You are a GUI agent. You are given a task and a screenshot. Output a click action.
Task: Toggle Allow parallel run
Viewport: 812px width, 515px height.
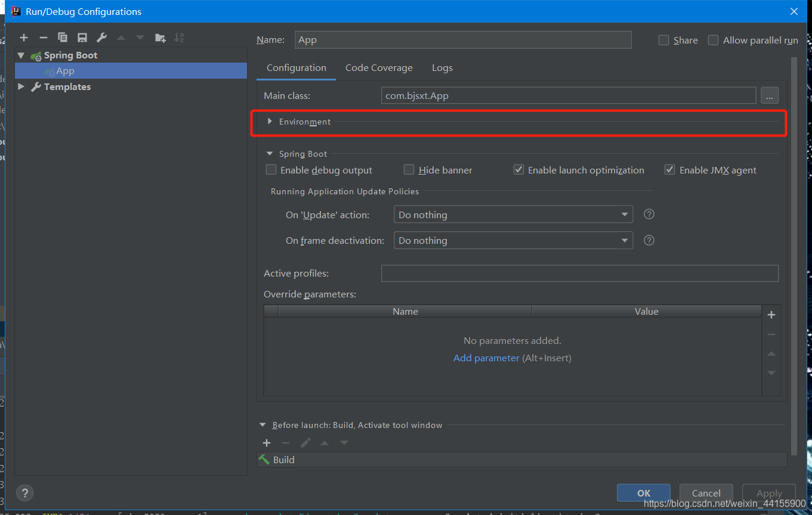click(713, 40)
